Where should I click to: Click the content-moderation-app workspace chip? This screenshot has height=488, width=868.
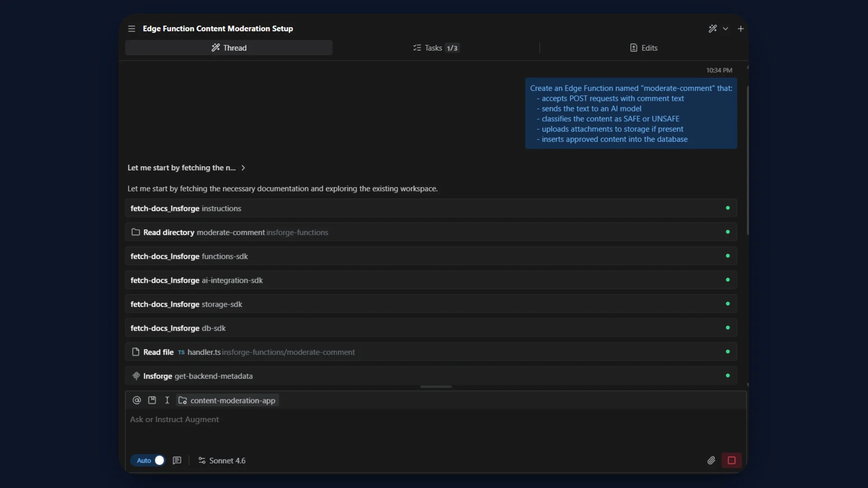(x=227, y=400)
